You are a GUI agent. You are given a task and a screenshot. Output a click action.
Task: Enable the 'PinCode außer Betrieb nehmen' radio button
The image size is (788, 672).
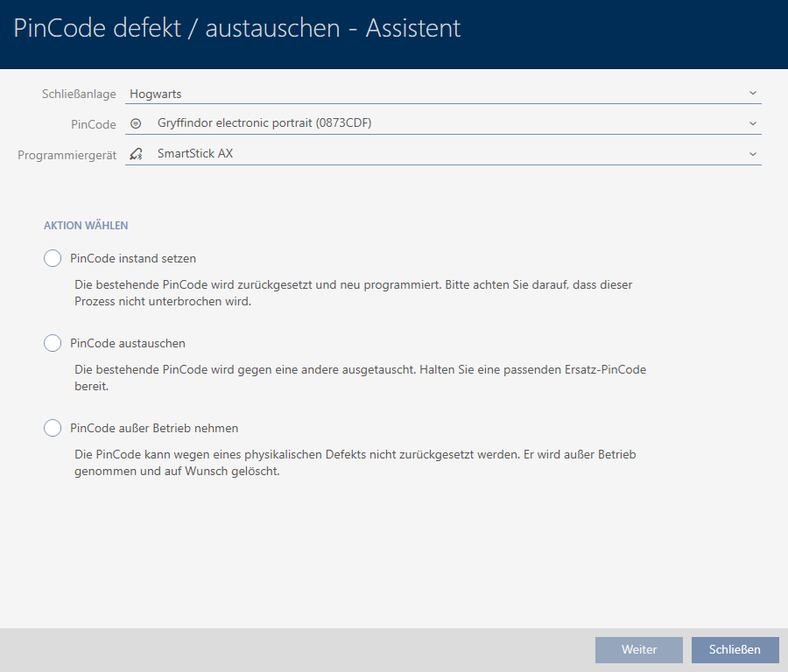53,428
